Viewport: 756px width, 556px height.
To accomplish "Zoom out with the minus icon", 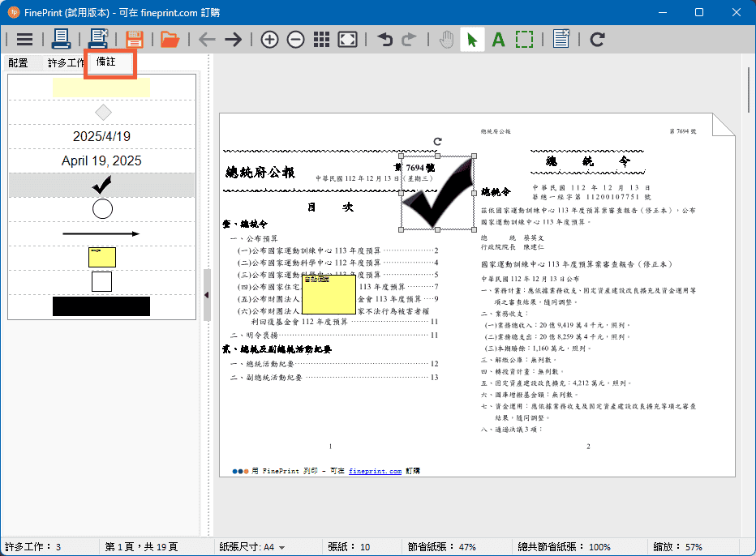I will [296, 39].
